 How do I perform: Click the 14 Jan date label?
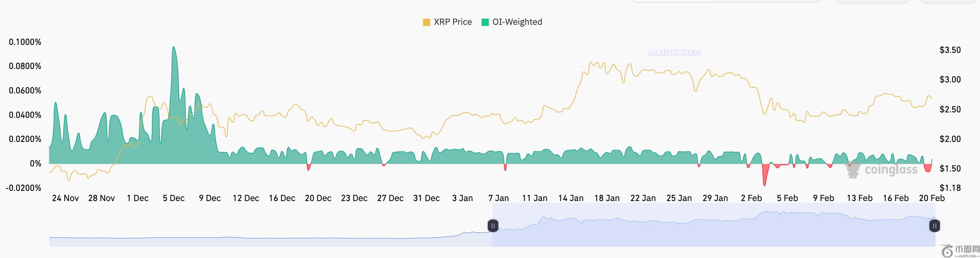pos(570,199)
